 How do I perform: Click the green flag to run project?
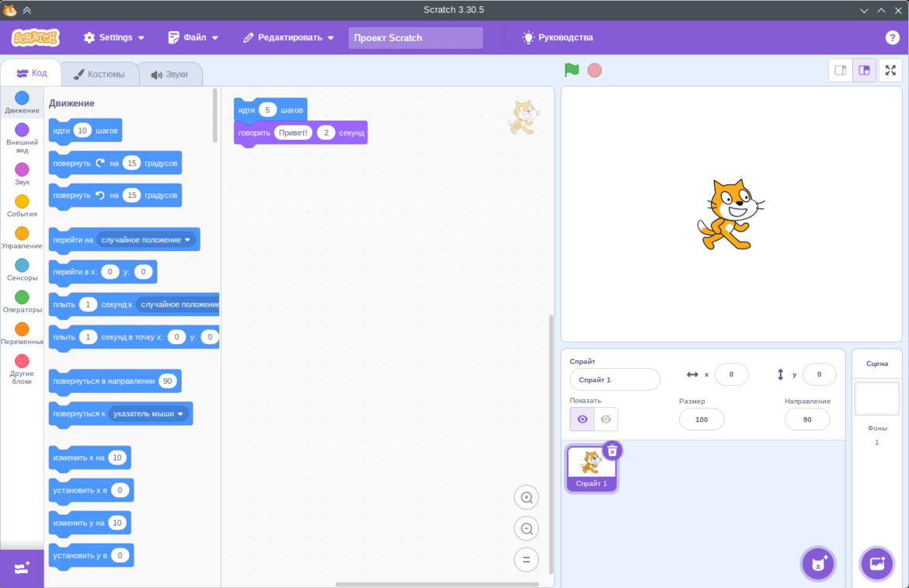click(x=572, y=70)
